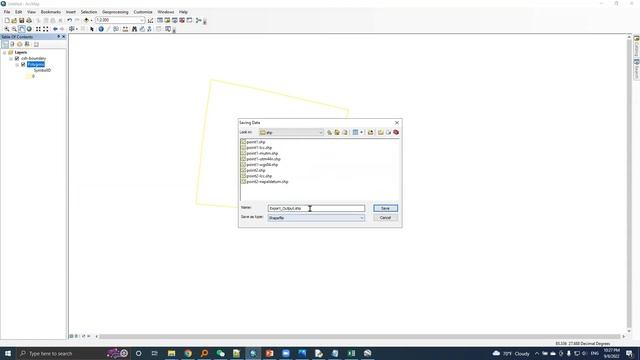Click the map horizontal scrollbar
The height and width of the screenshot is (360, 640).
pyautogui.click(x=360, y=336)
